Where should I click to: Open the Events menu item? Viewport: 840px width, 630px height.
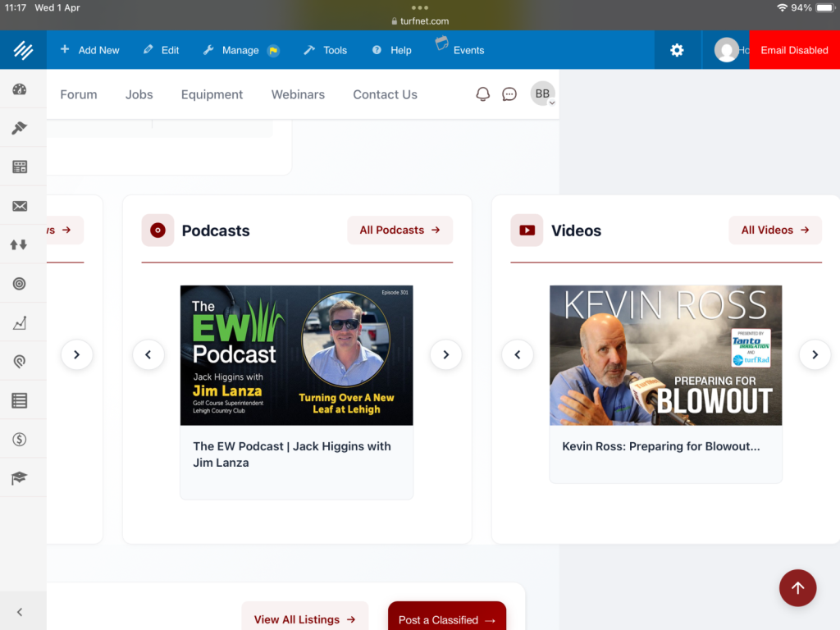pos(459,49)
